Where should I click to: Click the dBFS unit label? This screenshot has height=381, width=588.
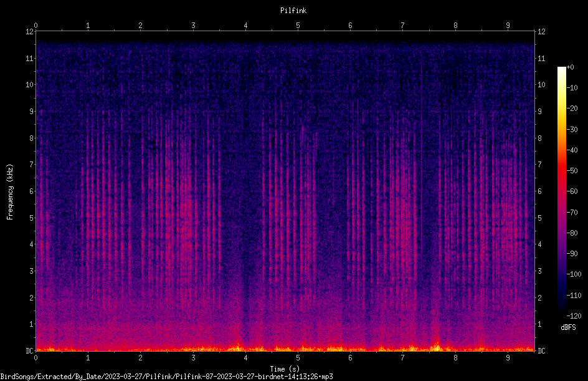click(568, 327)
